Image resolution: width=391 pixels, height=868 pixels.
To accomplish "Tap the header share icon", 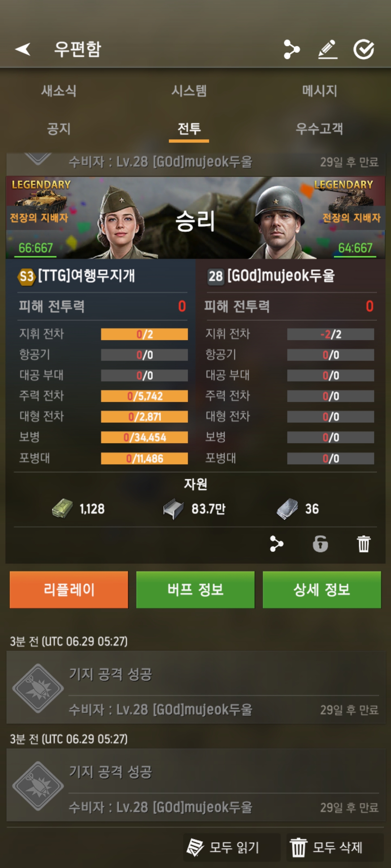I will click(x=291, y=49).
